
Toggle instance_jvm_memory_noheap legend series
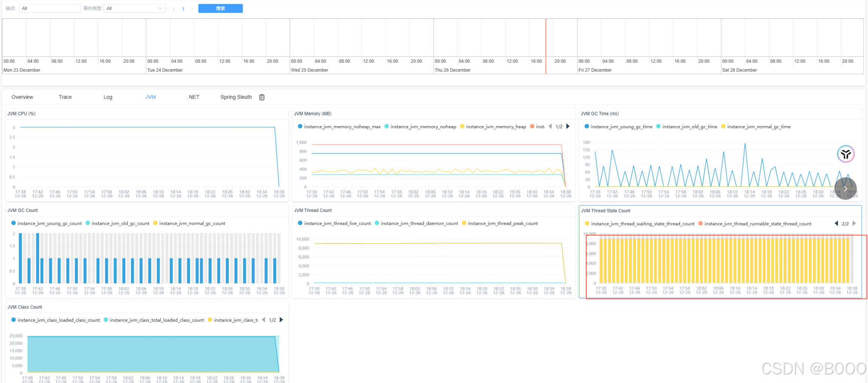(x=420, y=126)
